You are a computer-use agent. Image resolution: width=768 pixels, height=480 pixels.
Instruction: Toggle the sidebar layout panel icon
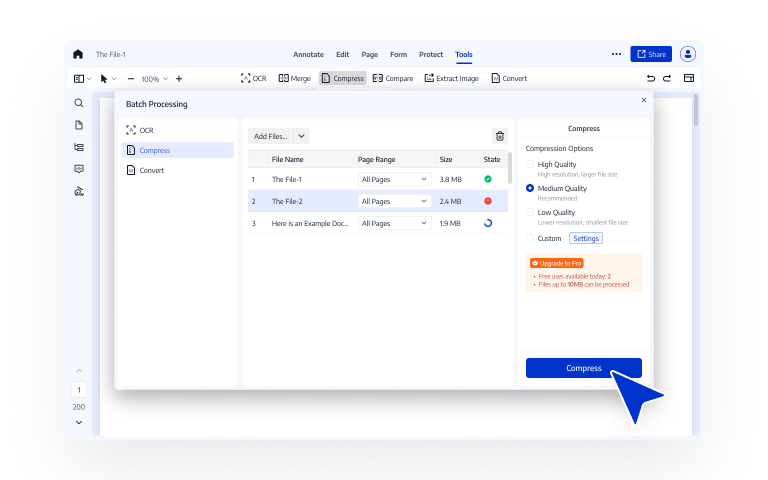[x=78, y=79]
